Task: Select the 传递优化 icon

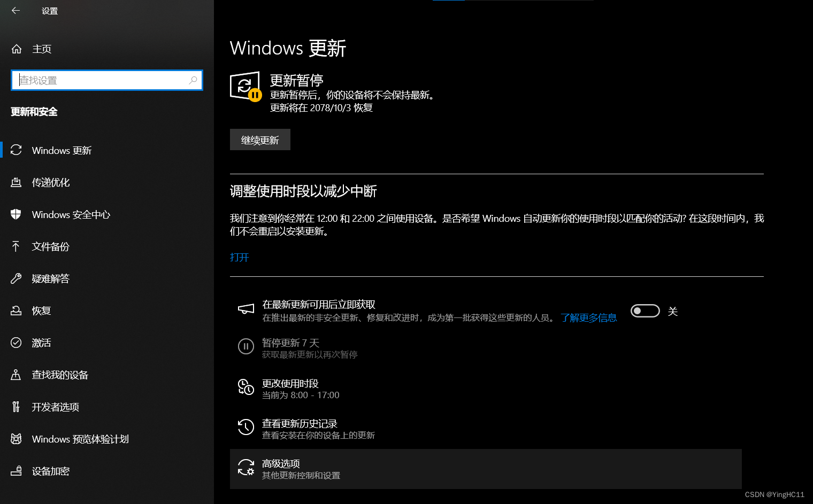Action: pos(16,182)
